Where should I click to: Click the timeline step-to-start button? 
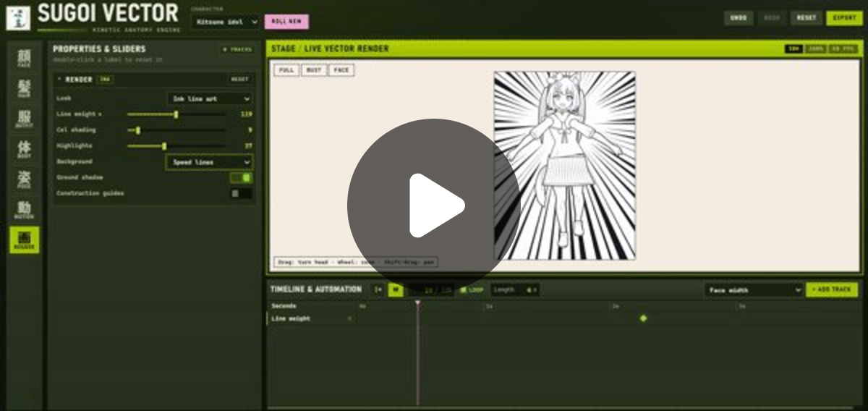click(378, 290)
